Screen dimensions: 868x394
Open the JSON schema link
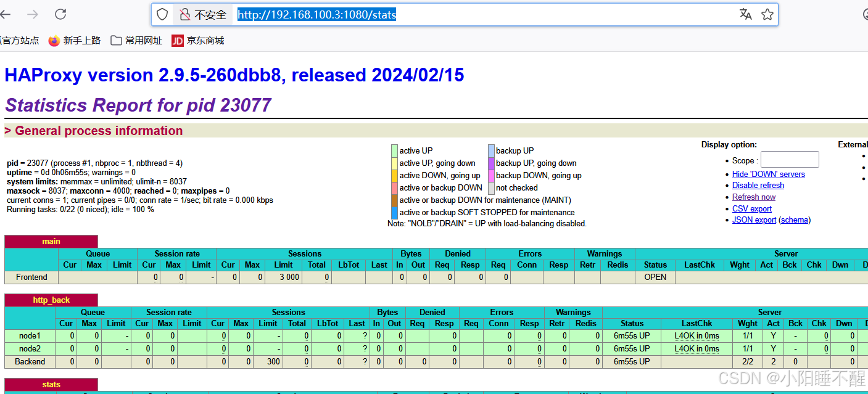tap(795, 220)
